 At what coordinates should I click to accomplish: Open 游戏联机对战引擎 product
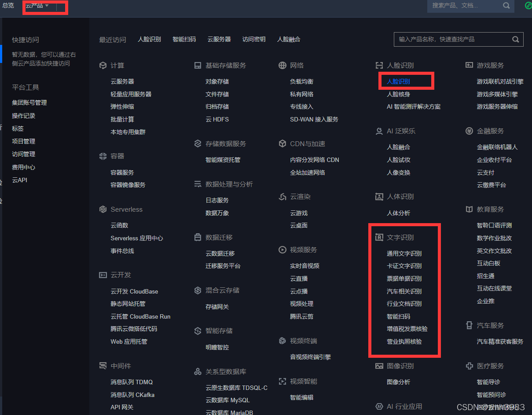click(500, 81)
